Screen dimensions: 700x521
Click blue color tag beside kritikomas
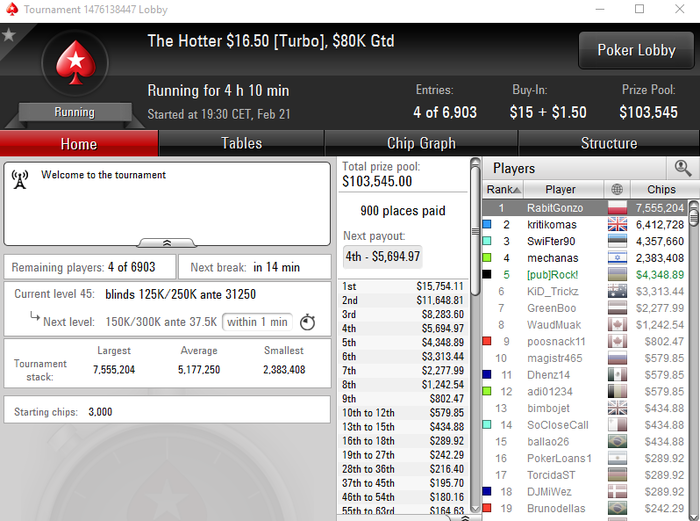tap(487, 224)
